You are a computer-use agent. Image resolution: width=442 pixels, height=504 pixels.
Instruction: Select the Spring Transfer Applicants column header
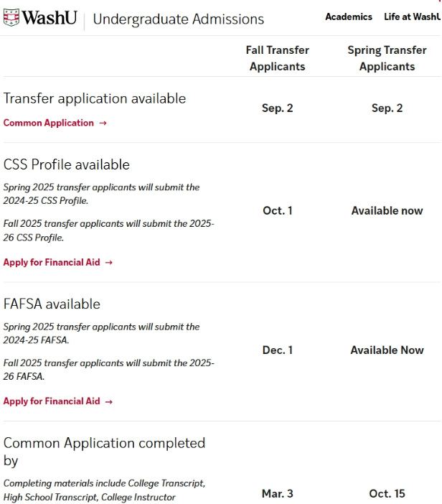click(x=387, y=58)
